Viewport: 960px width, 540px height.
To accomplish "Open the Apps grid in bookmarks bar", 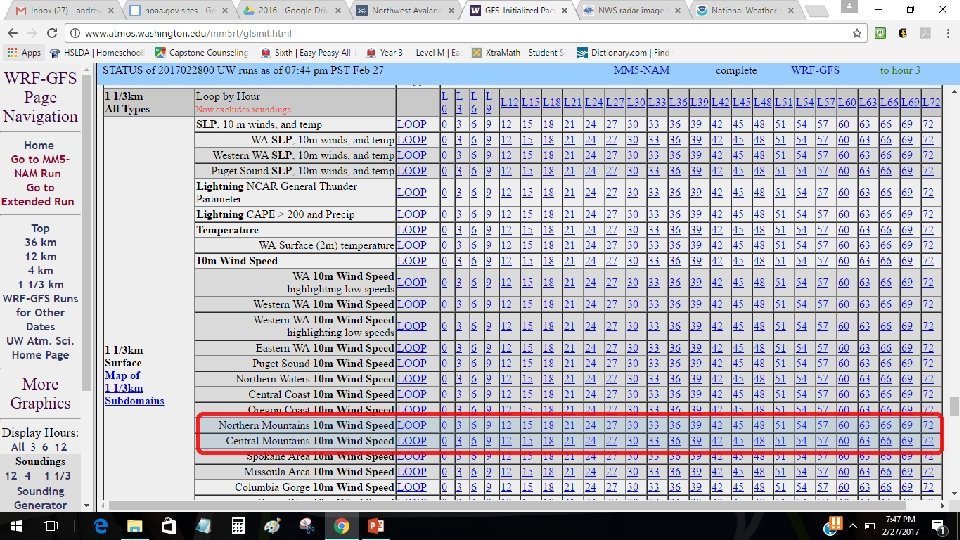I will 24,53.
